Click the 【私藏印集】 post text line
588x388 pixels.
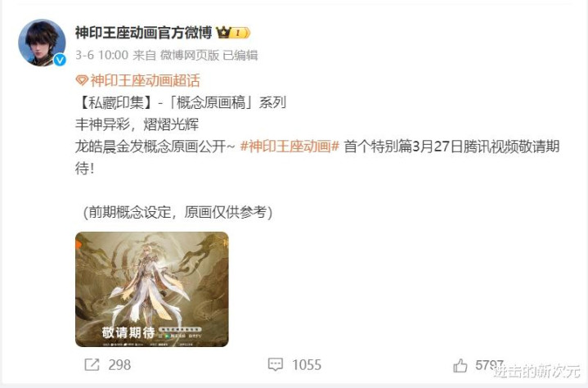(x=181, y=102)
